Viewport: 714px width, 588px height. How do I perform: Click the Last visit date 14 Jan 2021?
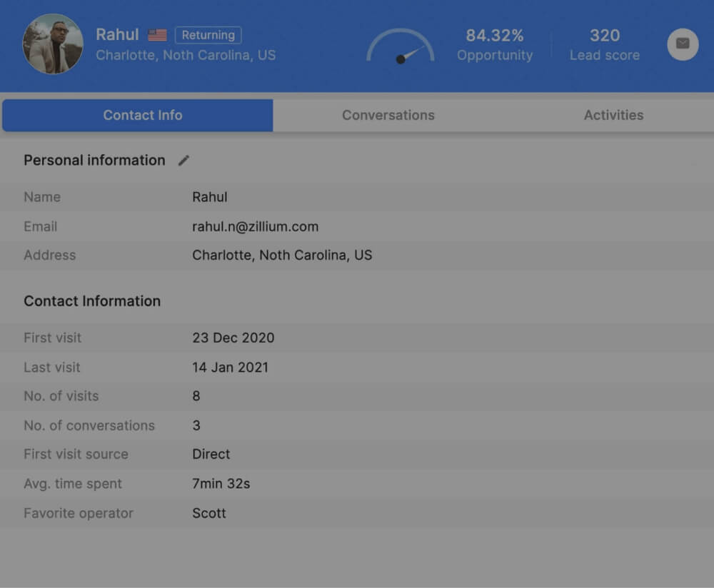click(x=230, y=367)
